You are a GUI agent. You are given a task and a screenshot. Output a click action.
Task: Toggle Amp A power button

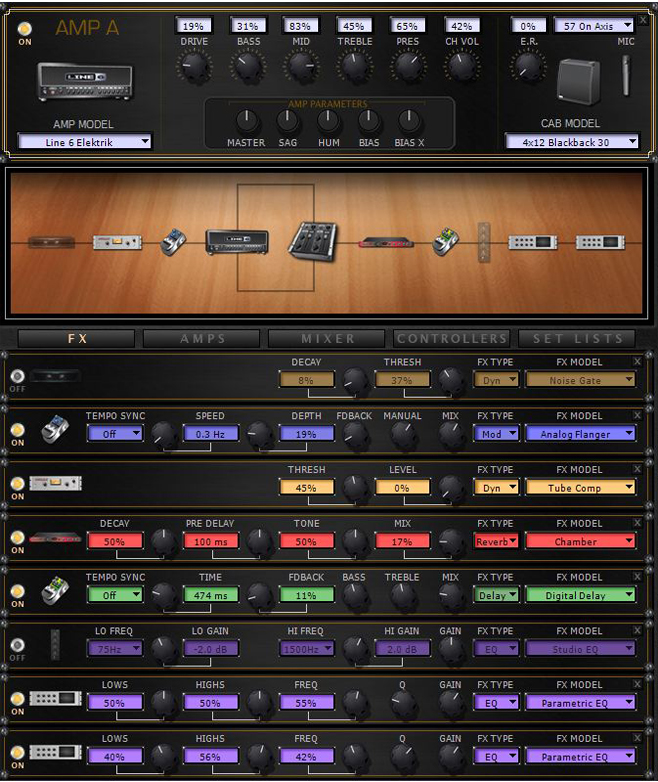tap(24, 29)
